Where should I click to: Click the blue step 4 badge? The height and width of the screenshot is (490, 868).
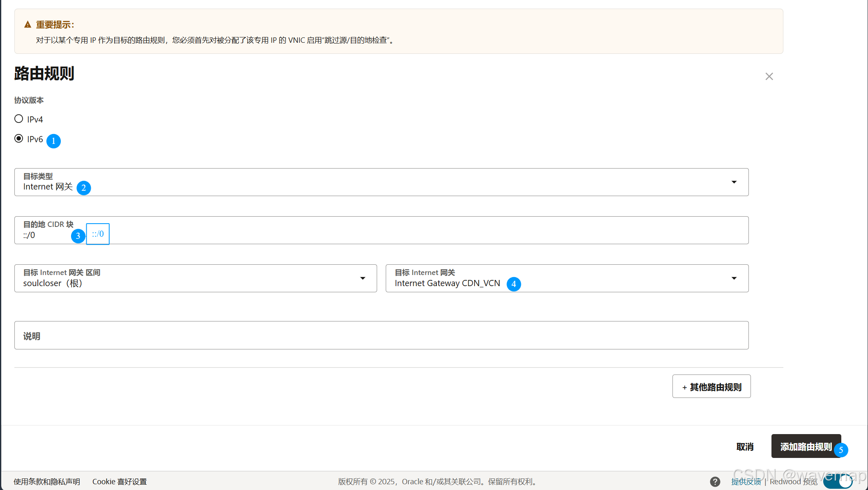(513, 284)
